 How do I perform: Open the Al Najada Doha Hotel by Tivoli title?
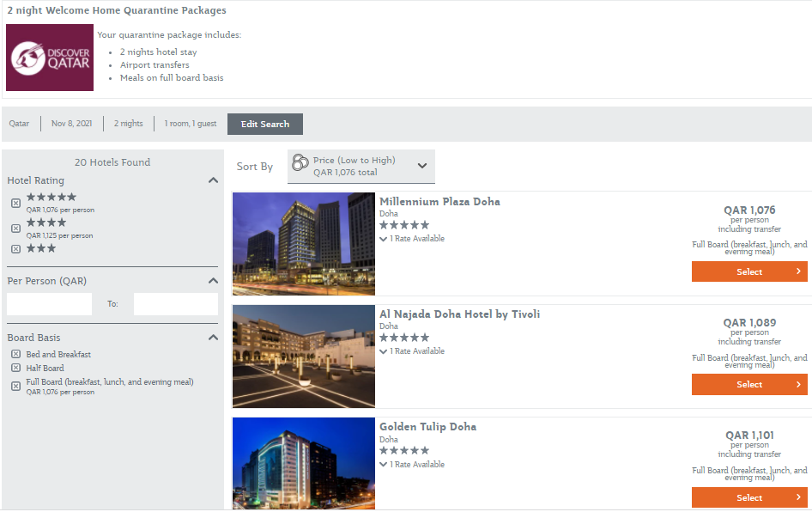coord(459,314)
